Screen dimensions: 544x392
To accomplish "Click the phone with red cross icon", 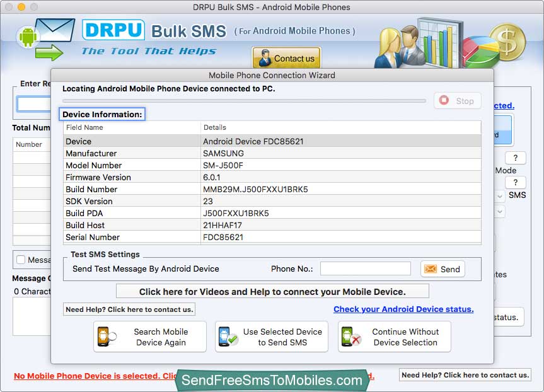I will click(350, 337).
